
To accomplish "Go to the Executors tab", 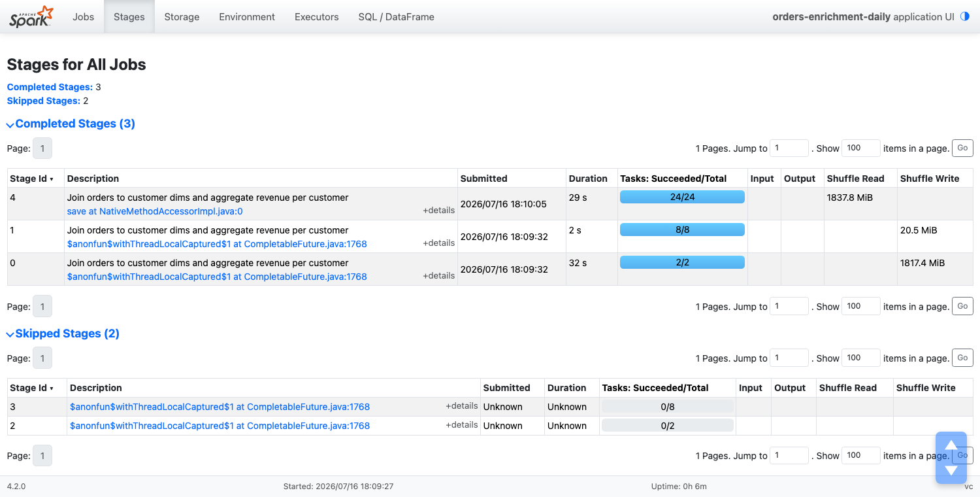I will pyautogui.click(x=316, y=17).
